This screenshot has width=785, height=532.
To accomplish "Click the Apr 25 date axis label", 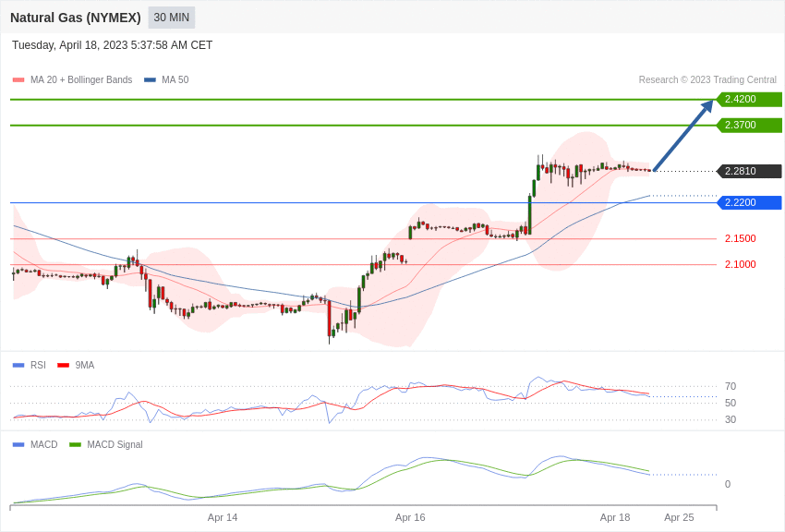I will (x=679, y=517).
